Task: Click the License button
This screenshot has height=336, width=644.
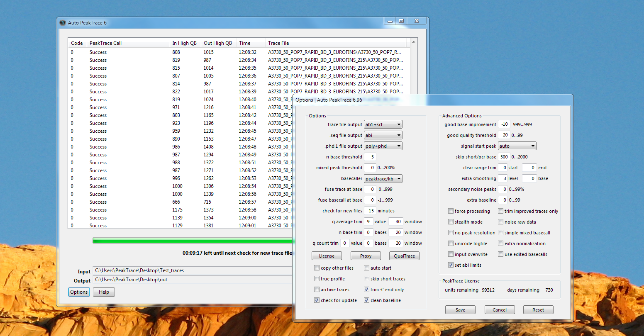Action: pos(327,256)
